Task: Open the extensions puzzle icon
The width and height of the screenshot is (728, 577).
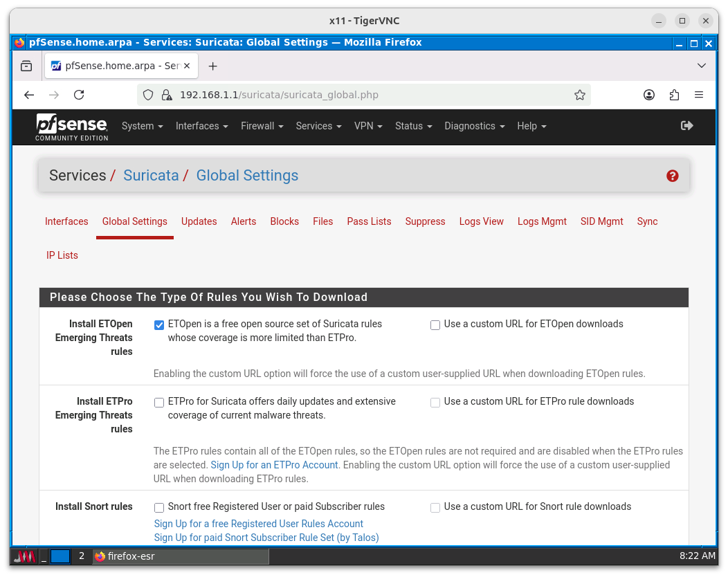Action: (x=674, y=95)
